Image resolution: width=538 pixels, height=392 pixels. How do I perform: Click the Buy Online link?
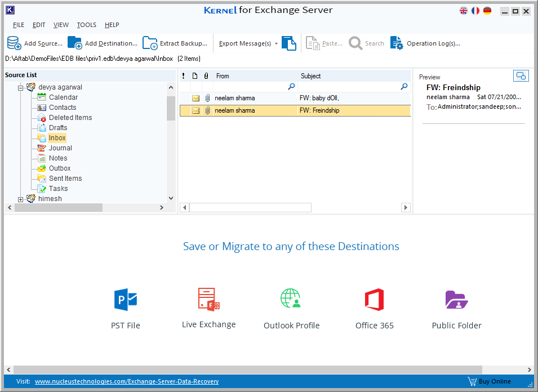(x=495, y=381)
